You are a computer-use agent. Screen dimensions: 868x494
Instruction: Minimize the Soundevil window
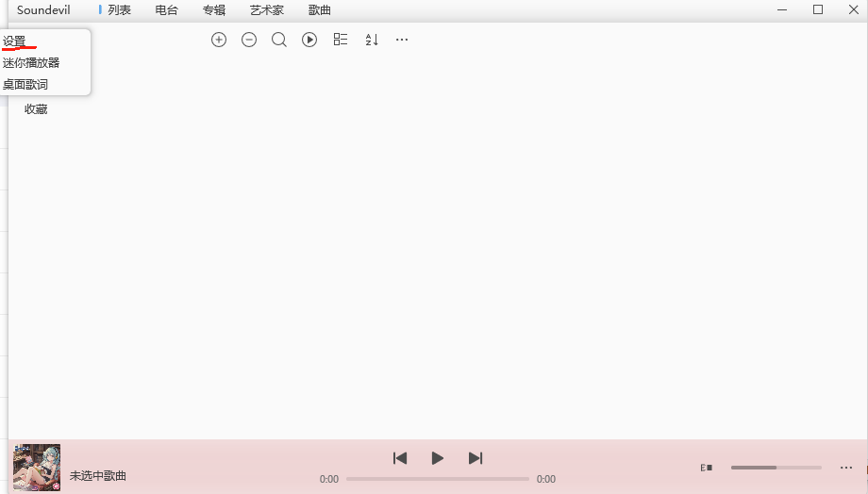(782, 10)
